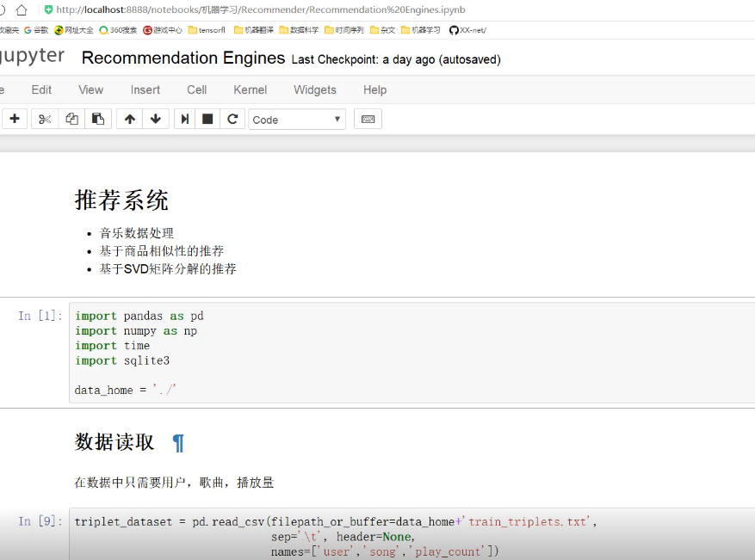Click the browser home icon
This screenshot has height=560, width=755.
[x=22, y=9]
